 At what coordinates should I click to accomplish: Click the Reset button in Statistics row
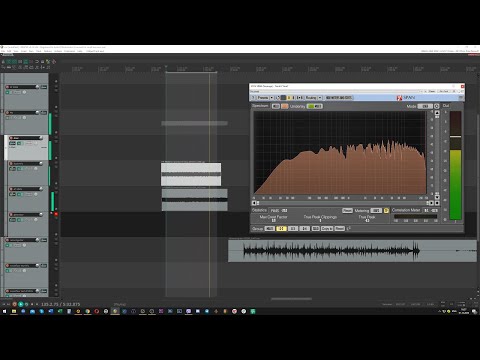347,210
